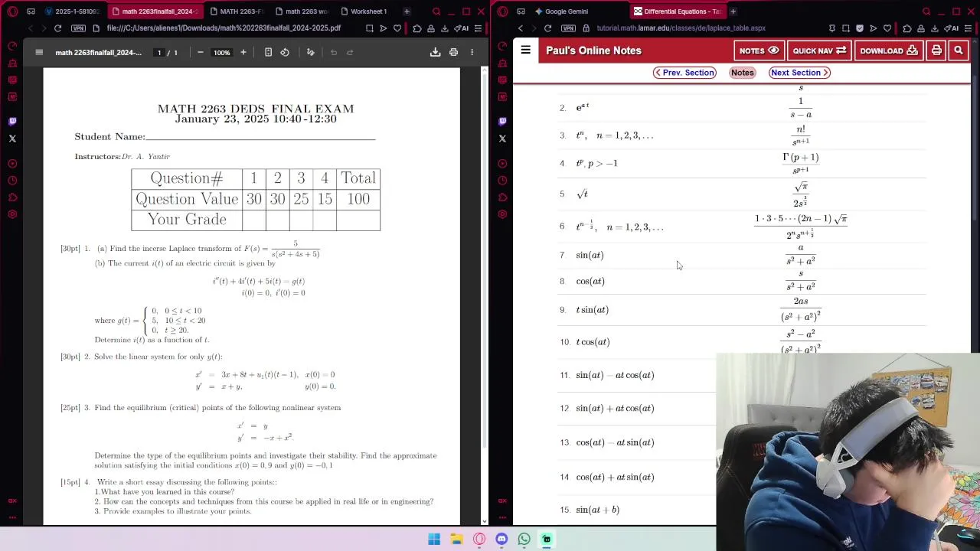Zoom out the PDF with minus button
This screenshot has width=980, height=551.
point(200,52)
